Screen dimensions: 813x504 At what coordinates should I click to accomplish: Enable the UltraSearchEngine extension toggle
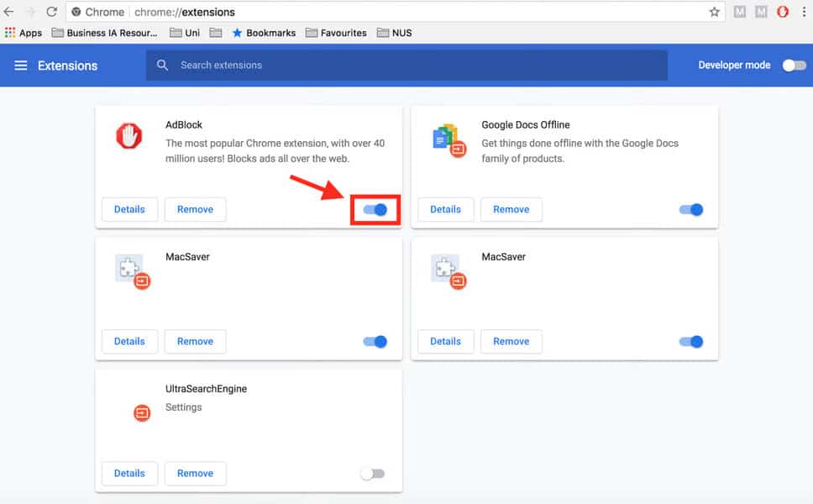373,474
